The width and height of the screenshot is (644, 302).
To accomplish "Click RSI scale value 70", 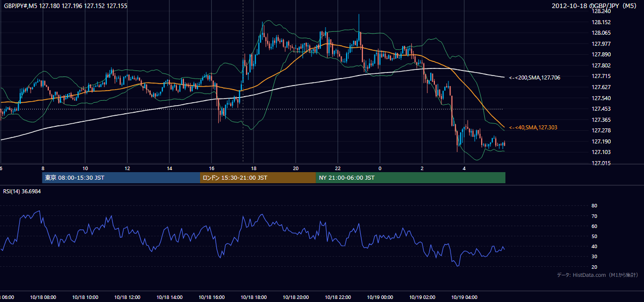I will pos(594,216).
